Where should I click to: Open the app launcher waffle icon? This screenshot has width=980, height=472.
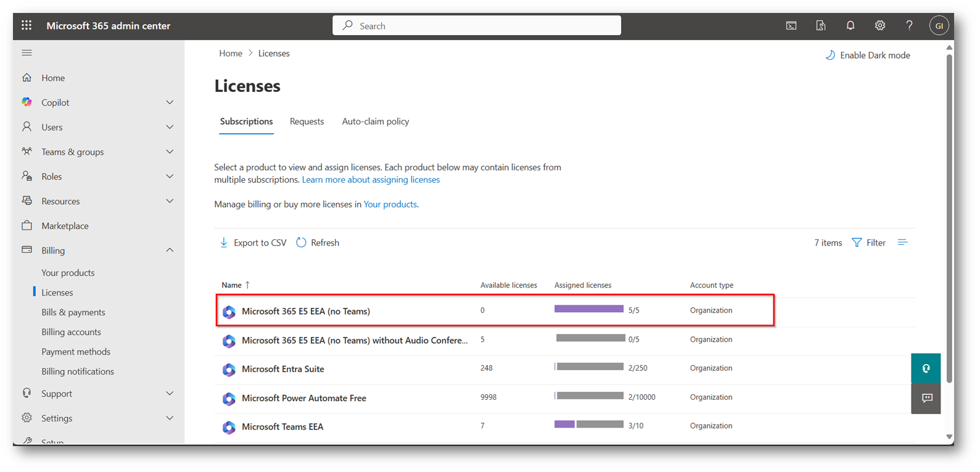click(x=27, y=25)
